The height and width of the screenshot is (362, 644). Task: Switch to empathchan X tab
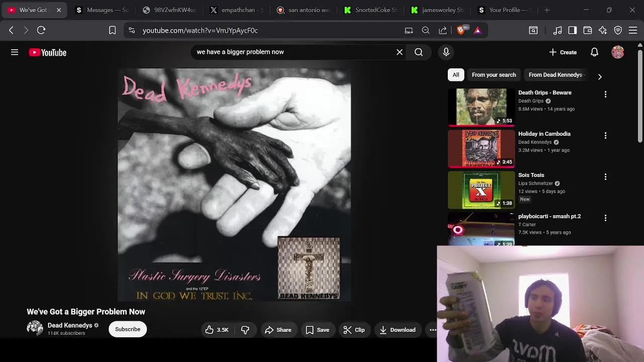point(235,10)
